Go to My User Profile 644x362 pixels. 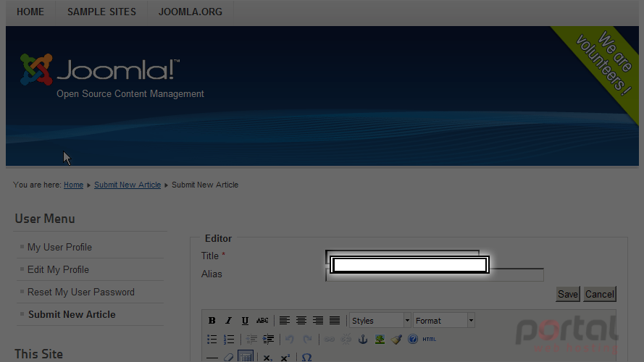tap(59, 247)
